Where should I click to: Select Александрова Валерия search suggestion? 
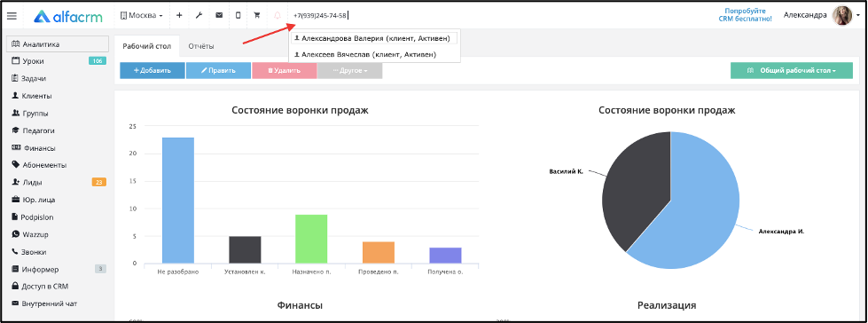pyautogui.click(x=374, y=38)
